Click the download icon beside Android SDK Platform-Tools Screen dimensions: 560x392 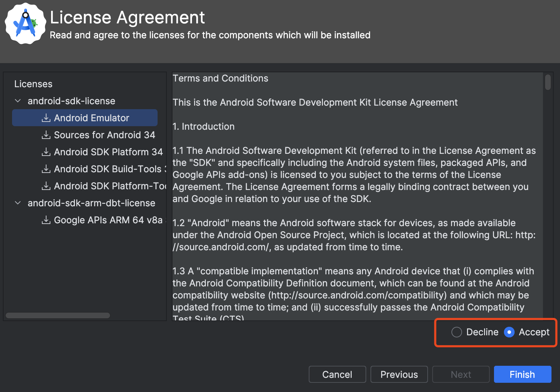(46, 186)
